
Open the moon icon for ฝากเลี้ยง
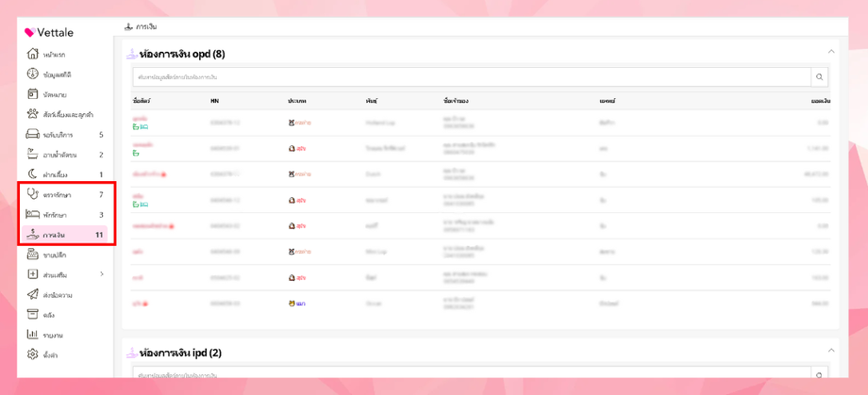(x=32, y=174)
